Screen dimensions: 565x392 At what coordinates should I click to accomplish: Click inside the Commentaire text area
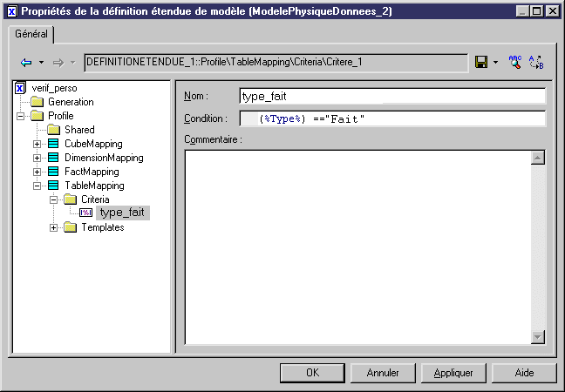[357, 247]
